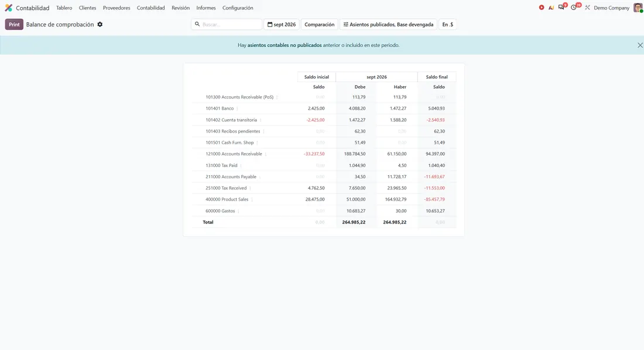644x350 pixels.
Task: Open the Clientes menu
Action: pos(87,8)
